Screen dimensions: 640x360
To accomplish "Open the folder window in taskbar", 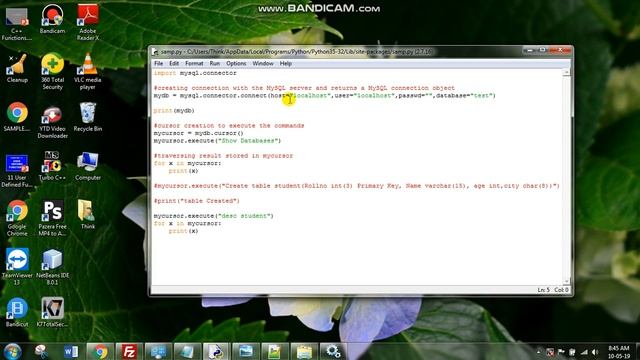I will [x=304, y=351].
